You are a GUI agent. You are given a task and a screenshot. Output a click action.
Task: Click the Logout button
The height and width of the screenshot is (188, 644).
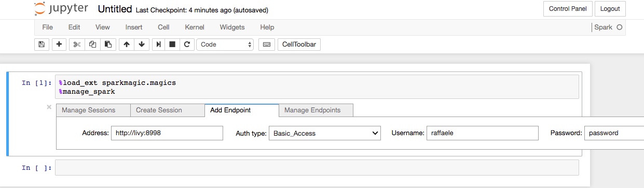(610, 9)
